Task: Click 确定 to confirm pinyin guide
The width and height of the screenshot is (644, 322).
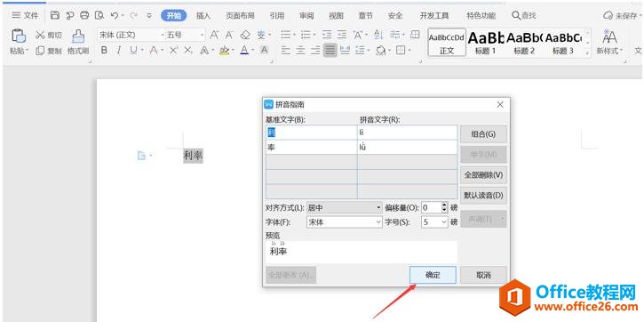Action: [x=433, y=275]
